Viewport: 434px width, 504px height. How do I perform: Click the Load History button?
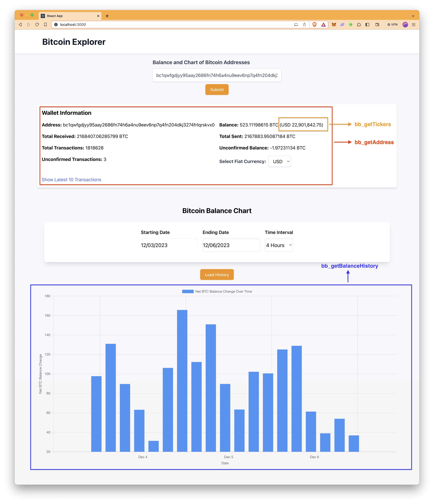[x=217, y=275]
